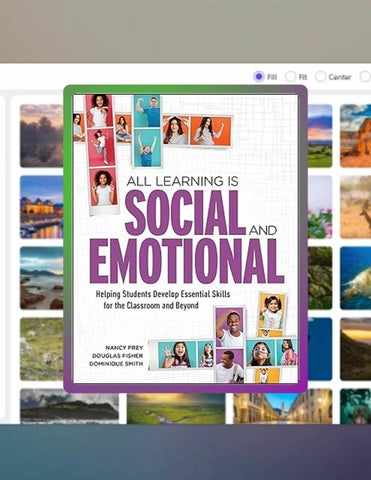371x480 pixels.
Task: Click the 'EMOTIONAL' title text on cover
Action: [x=187, y=261]
